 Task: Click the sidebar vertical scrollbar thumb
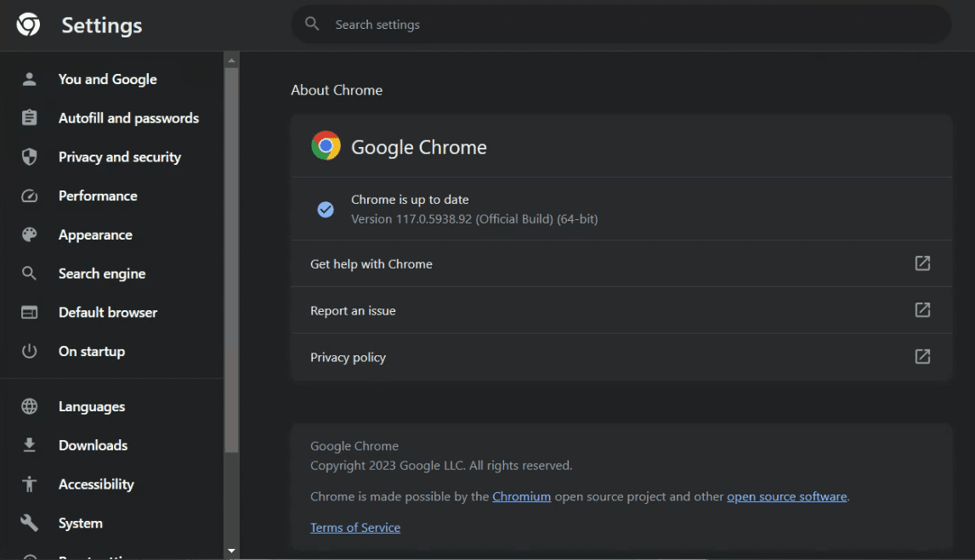(231, 260)
